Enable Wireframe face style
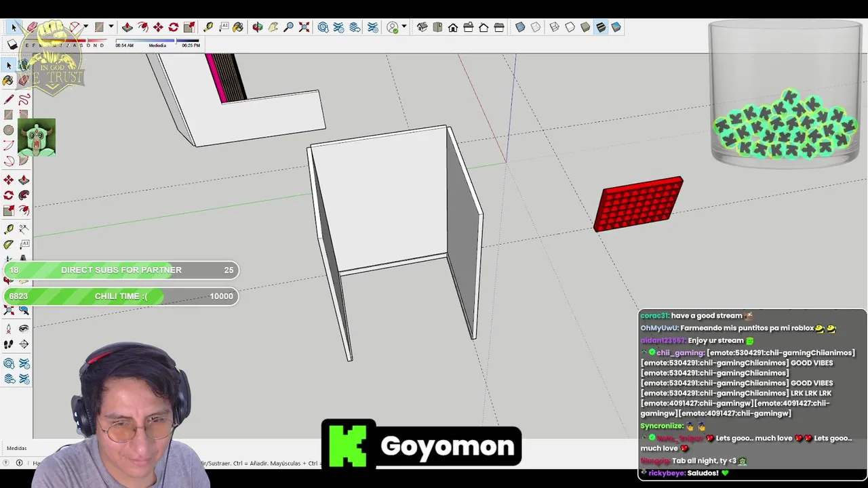 [x=554, y=27]
